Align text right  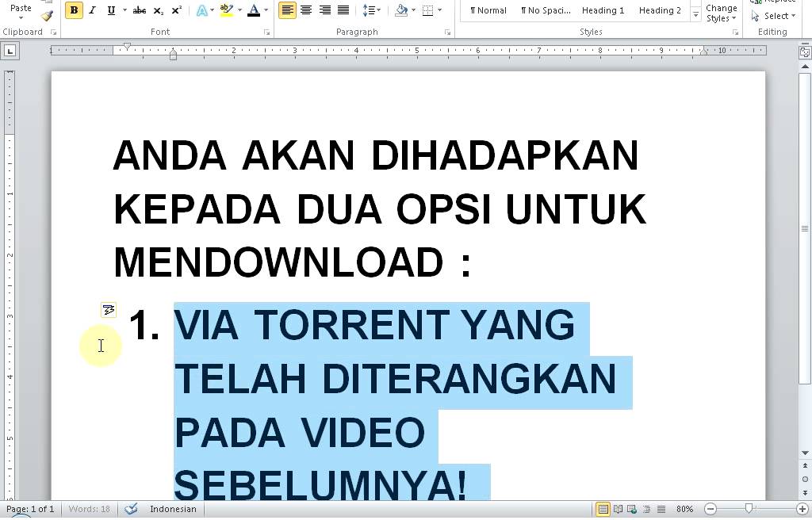(x=324, y=10)
